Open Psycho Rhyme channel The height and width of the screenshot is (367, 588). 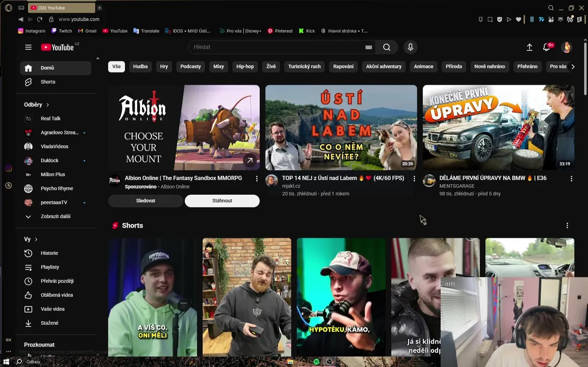(x=56, y=189)
